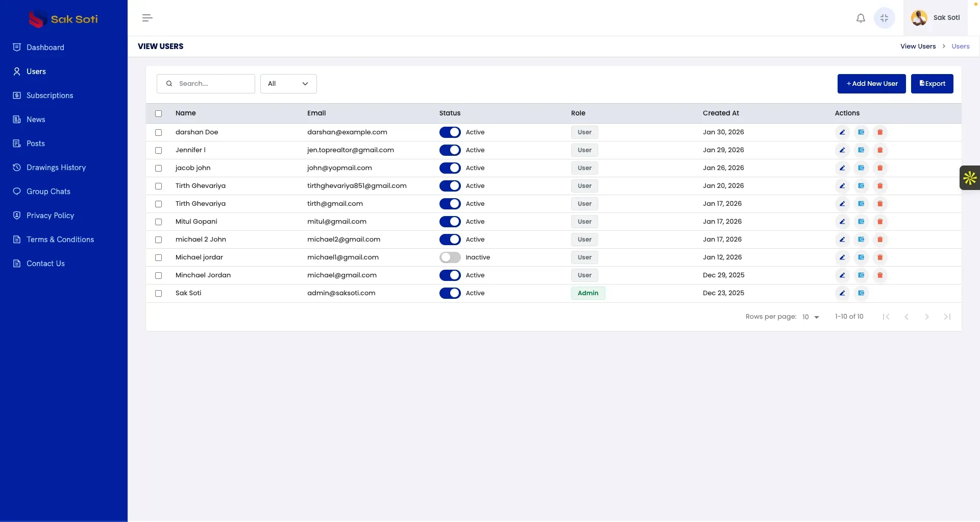Go to Drawings History sidebar item
The image size is (980, 522).
(56, 168)
